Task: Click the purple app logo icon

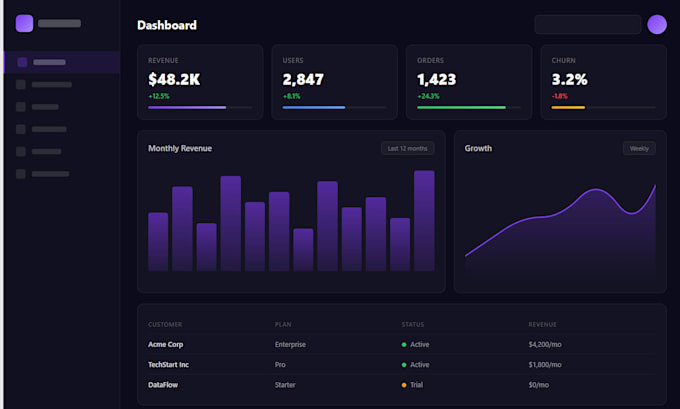Action: [x=24, y=23]
